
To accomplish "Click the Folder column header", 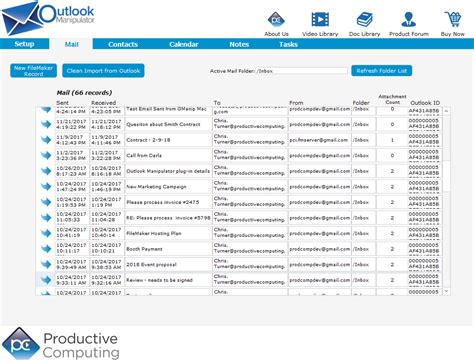I will (x=361, y=103).
